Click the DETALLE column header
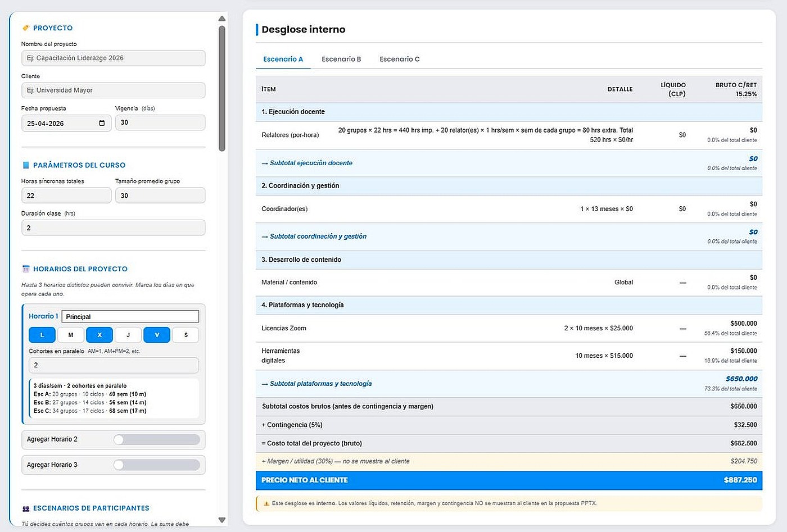Image resolution: width=787 pixels, height=532 pixels. tap(620, 89)
